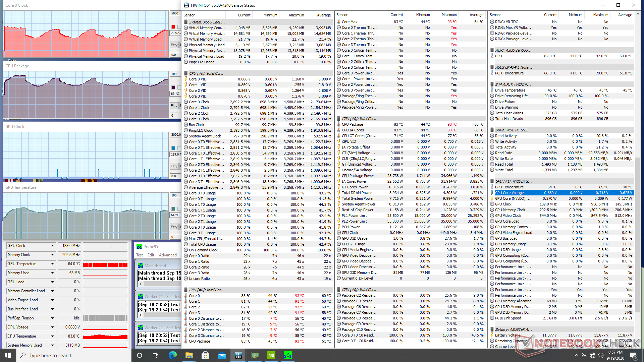Image resolution: width=644 pixels, height=362 pixels.
Task: Open Prime95 from the taskbar
Action: pyautogui.click(x=288, y=355)
